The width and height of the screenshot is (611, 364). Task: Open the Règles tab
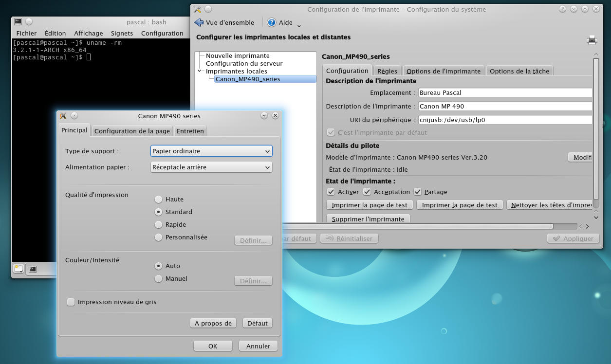[x=387, y=71]
